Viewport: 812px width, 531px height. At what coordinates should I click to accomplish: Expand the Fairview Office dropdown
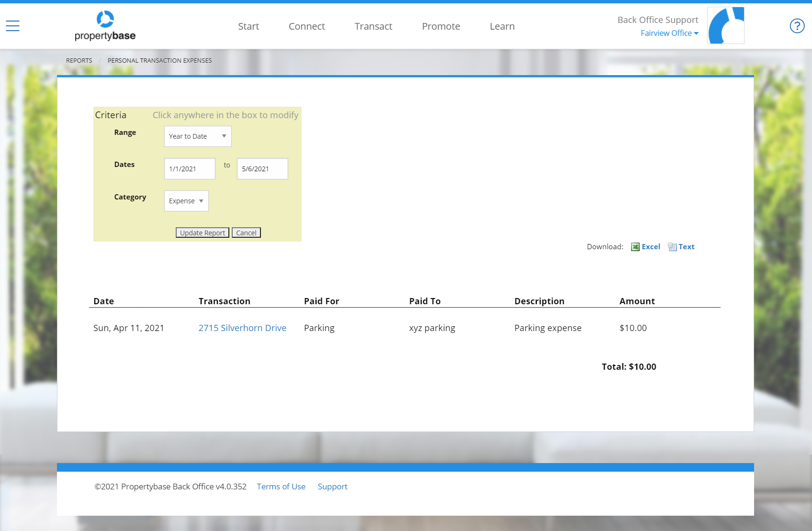point(669,33)
